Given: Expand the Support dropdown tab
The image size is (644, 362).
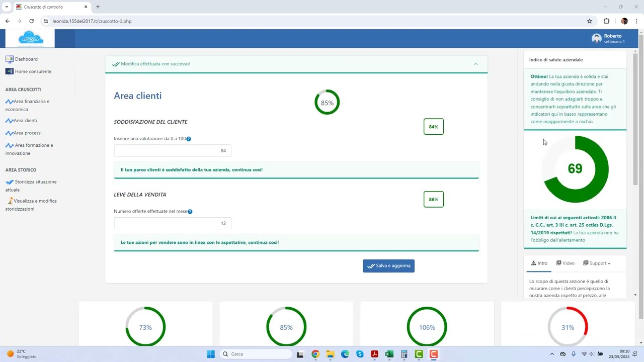Looking at the screenshot, I should pyautogui.click(x=597, y=263).
